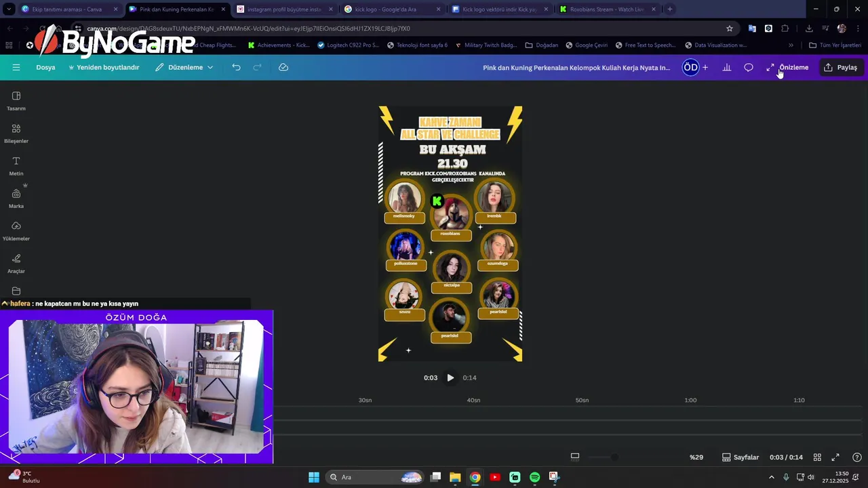Open Chrome downloads icon
Image resolution: width=868 pixels, height=488 pixels.
(x=809, y=28)
